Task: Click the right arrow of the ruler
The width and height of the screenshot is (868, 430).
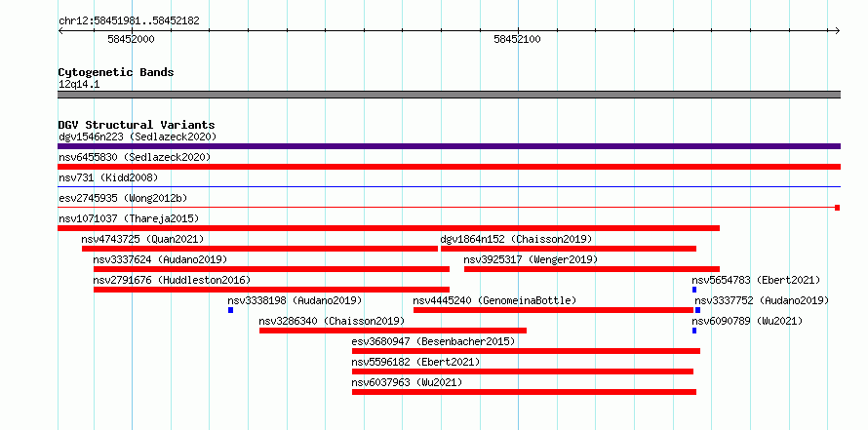Action: click(838, 30)
